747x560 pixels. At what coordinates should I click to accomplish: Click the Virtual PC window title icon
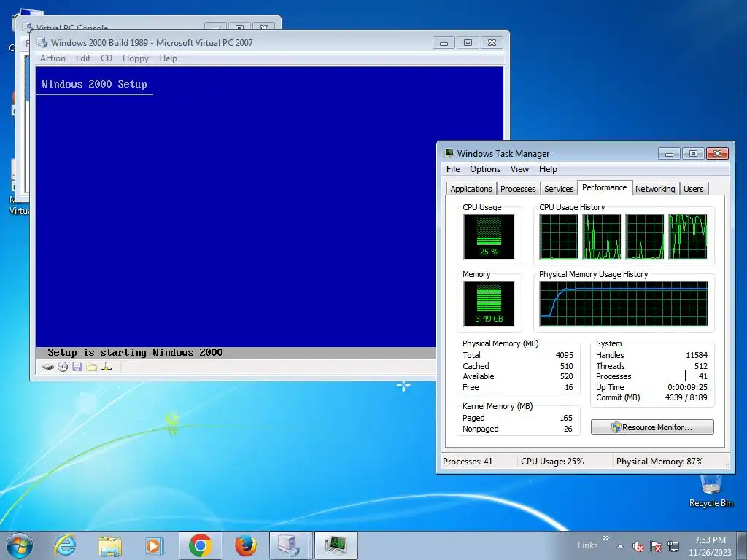(x=42, y=42)
